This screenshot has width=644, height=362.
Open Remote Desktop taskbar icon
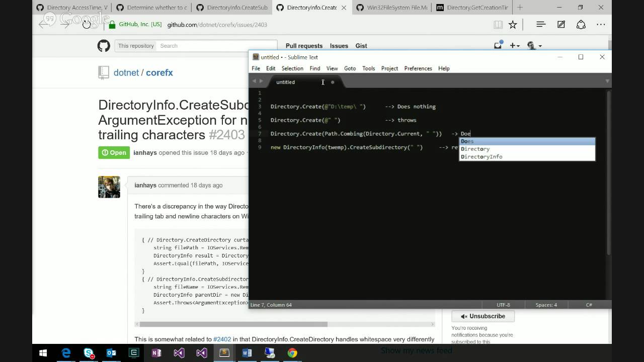[x=270, y=353]
